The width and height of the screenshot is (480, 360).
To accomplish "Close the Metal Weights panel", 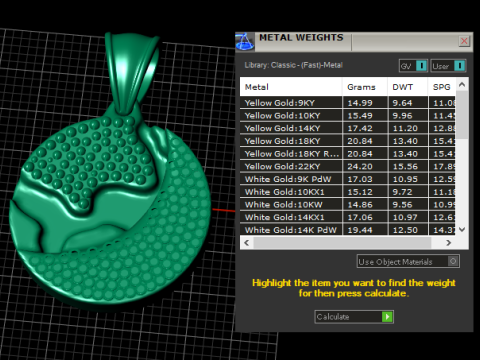I will tap(464, 41).
